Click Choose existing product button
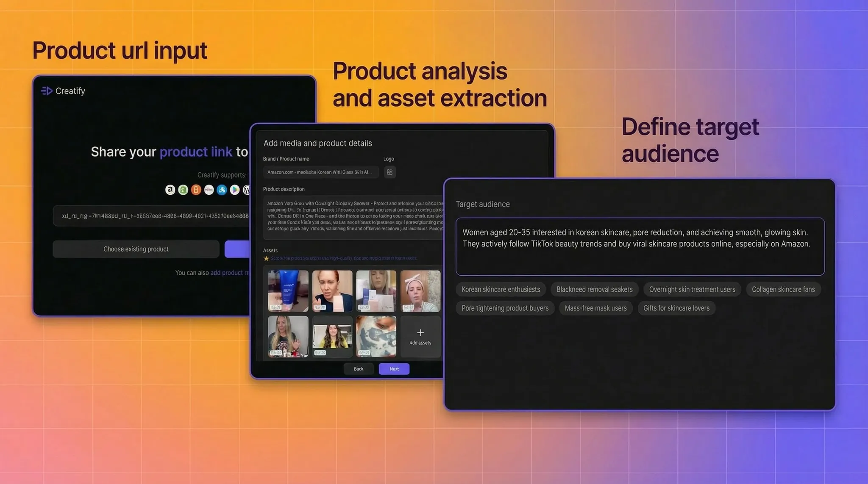The width and height of the screenshot is (868, 484). pyautogui.click(x=136, y=249)
